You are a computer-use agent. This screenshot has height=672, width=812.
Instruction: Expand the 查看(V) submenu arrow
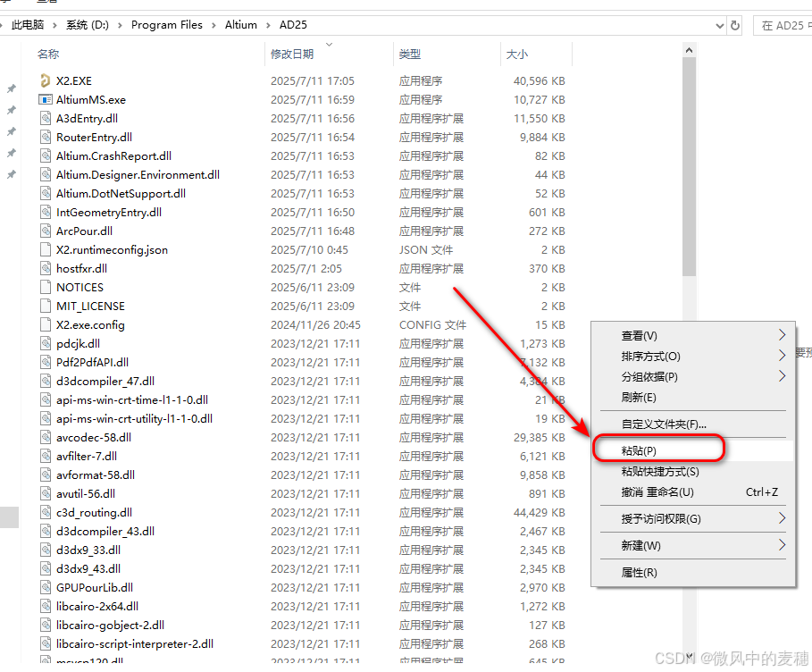[782, 335]
